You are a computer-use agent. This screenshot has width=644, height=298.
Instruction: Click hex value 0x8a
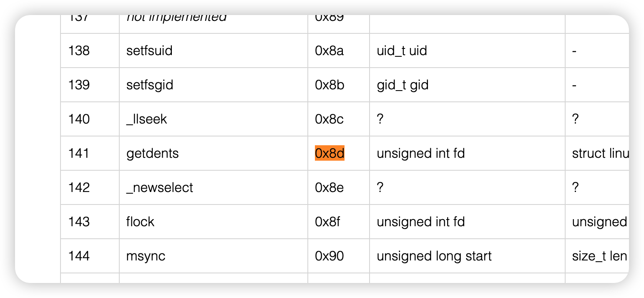click(330, 51)
